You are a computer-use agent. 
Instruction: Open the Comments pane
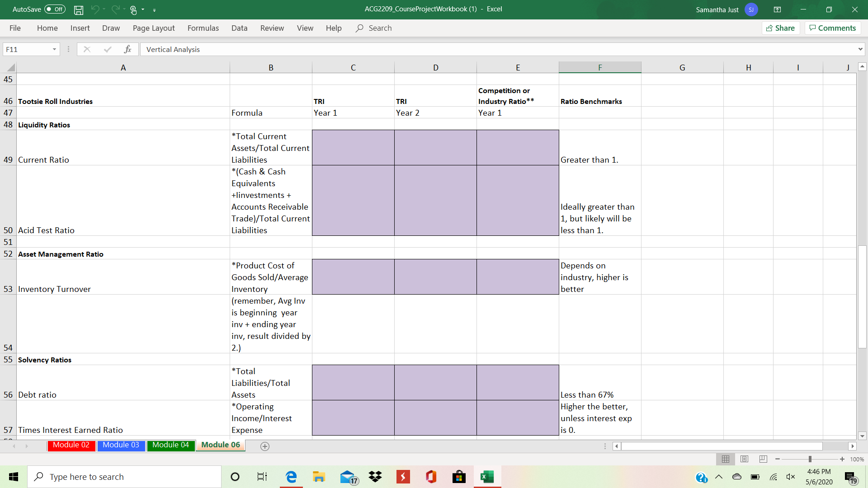tap(832, 28)
